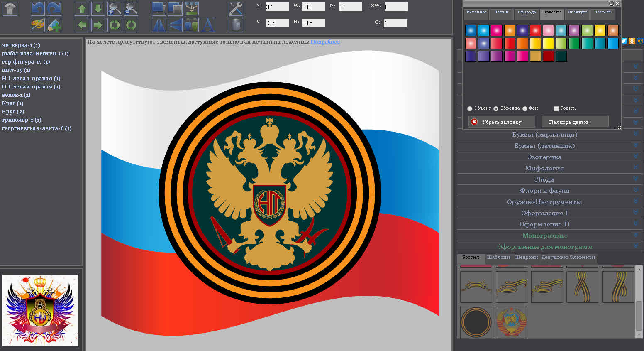Open the Шаблоны gallery tab
Image resolution: width=644 pixels, height=351 pixels.
(x=498, y=258)
